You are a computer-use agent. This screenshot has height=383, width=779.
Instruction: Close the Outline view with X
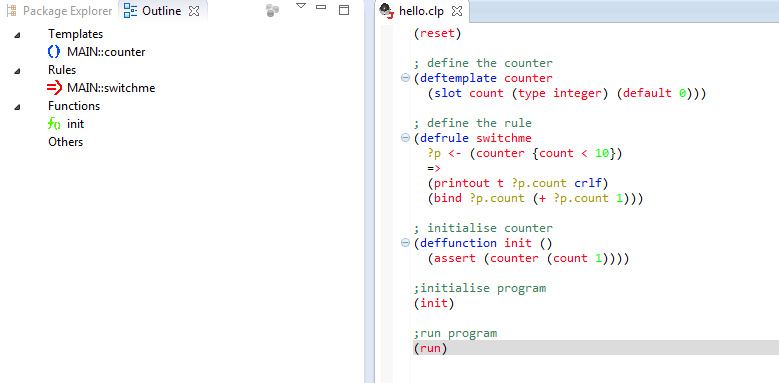click(194, 11)
